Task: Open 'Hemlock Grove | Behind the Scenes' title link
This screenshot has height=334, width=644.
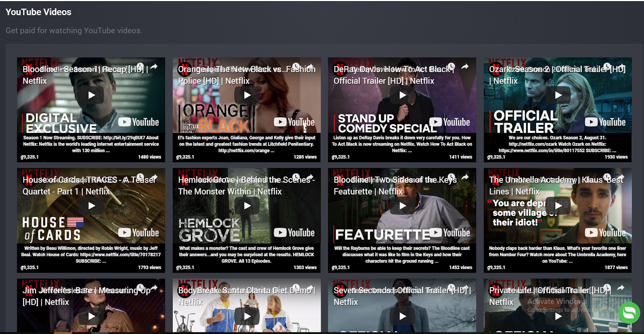Action: 247,185
